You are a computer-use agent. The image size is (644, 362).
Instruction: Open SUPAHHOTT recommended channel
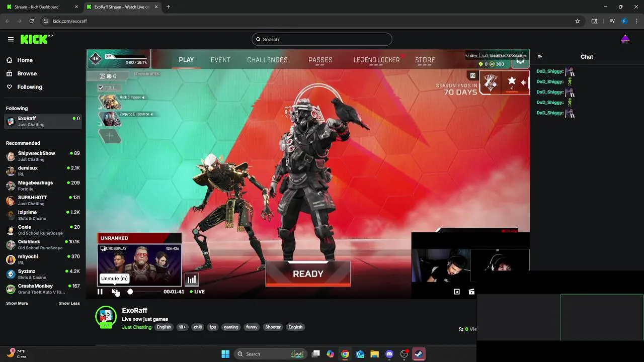coord(43,200)
